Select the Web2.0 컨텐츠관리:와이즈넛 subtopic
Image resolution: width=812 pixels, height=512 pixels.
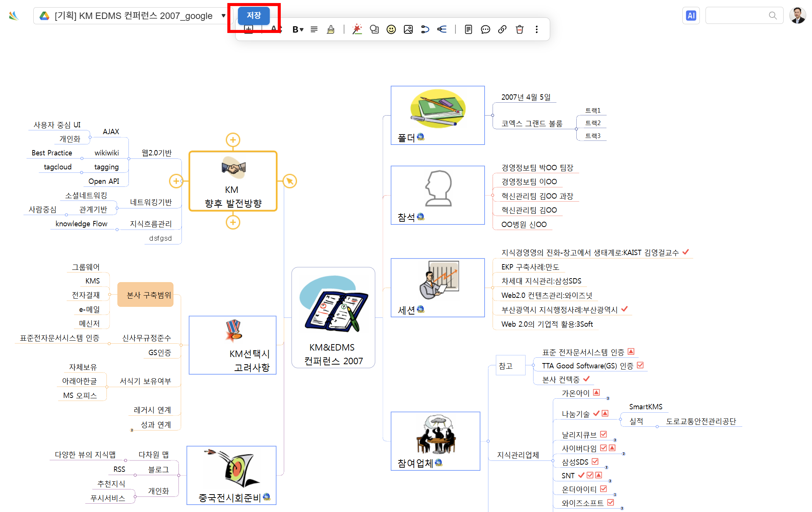pyautogui.click(x=547, y=295)
